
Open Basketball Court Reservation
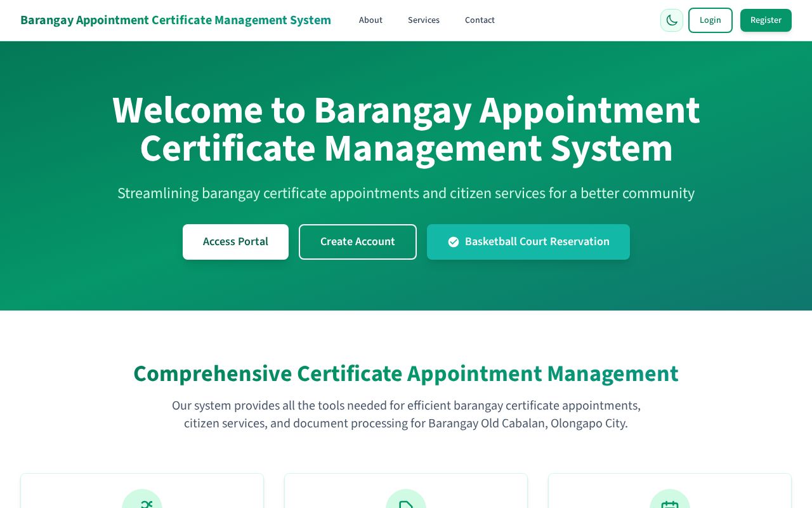[x=528, y=242]
